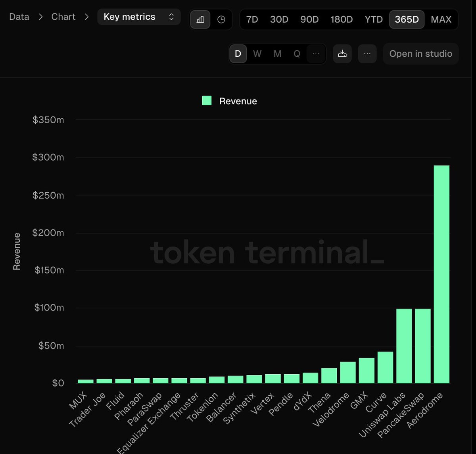Select the YTD time range
This screenshot has height=454, width=476.
[374, 19]
